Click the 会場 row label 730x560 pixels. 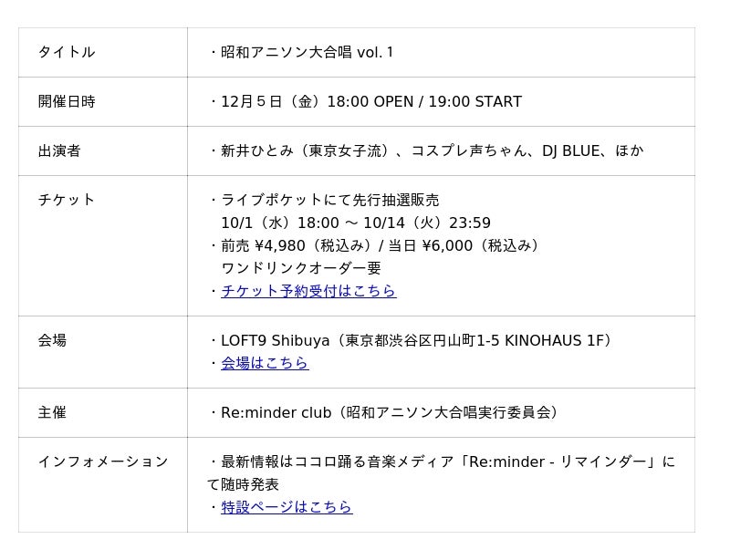(x=52, y=340)
